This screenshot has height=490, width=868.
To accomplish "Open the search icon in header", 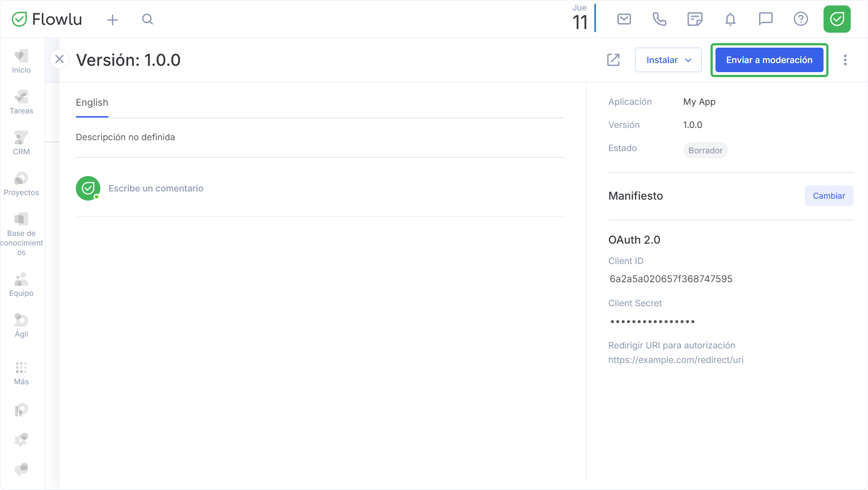I will pos(148,19).
